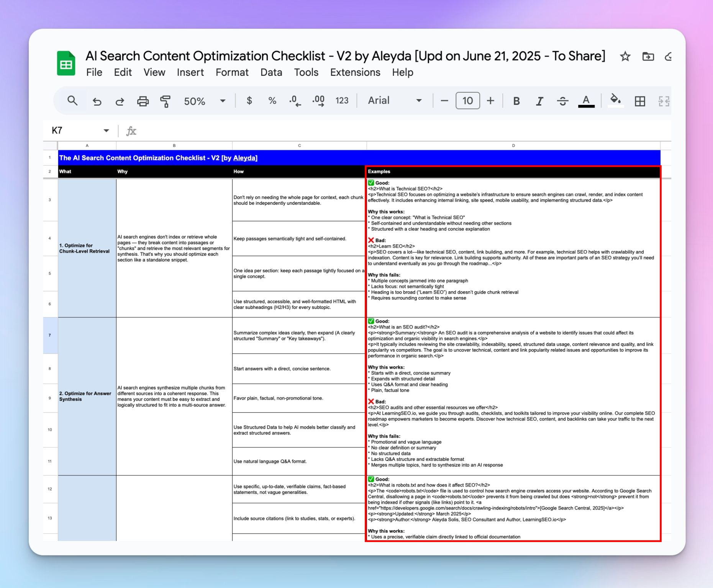Select cell 'Favor plain, factual, non-promotional tone.'
This screenshot has width=713, height=588.
pos(299,398)
